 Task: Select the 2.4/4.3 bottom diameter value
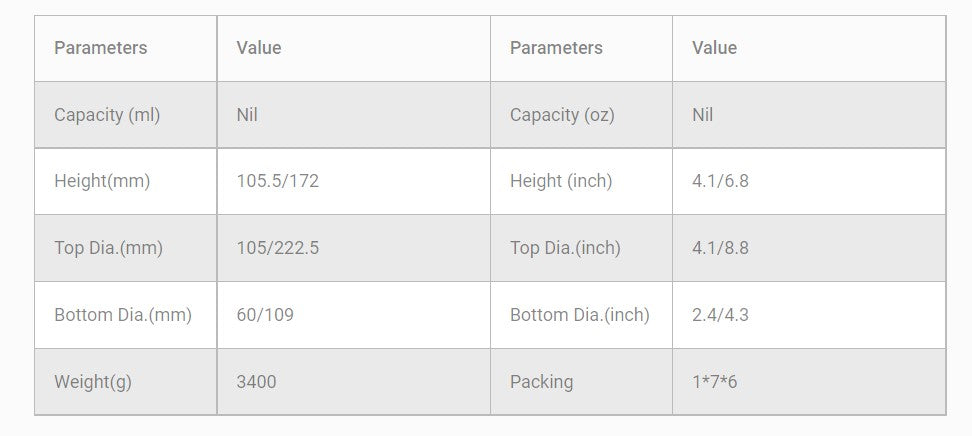(x=720, y=315)
